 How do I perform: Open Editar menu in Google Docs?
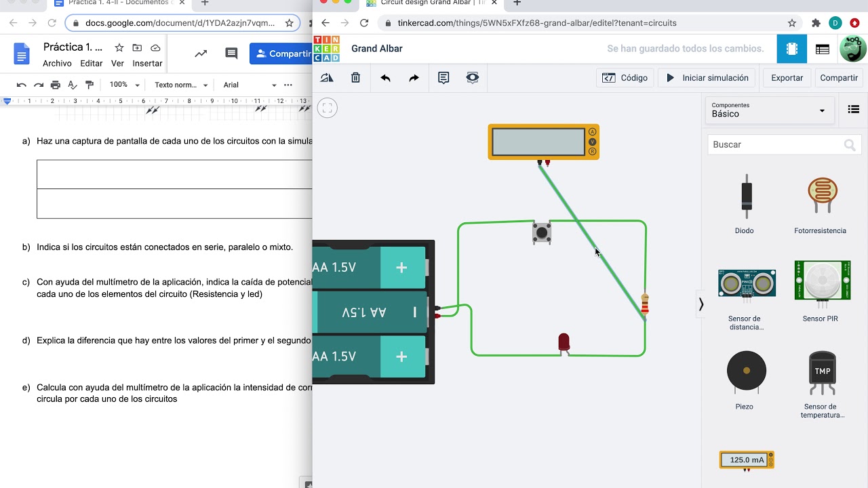(x=92, y=64)
